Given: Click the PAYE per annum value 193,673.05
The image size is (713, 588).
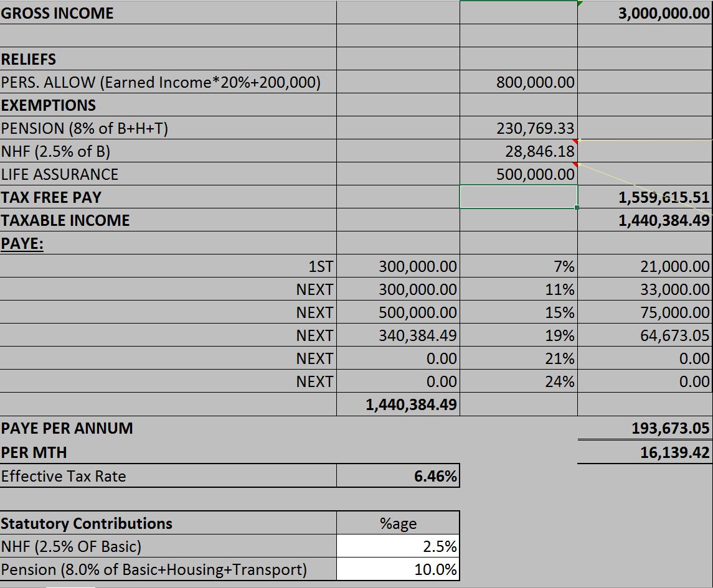Looking at the screenshot, I should coord(670,428).
